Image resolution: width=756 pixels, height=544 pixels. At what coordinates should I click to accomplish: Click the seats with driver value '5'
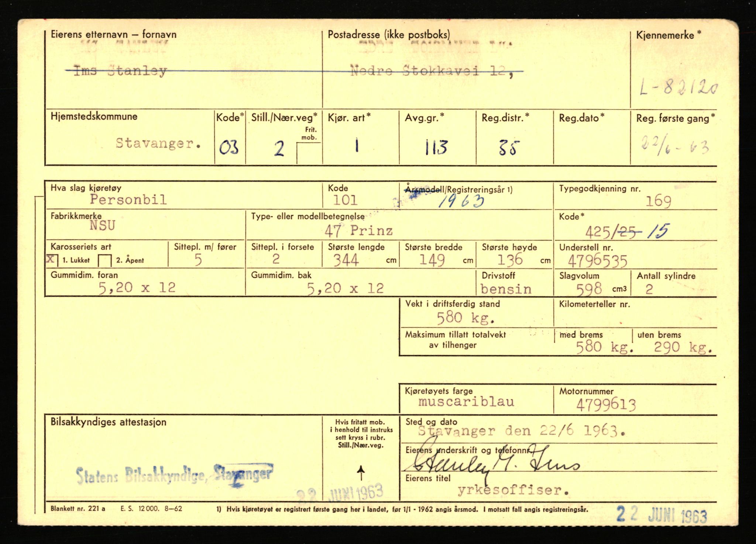198,260
